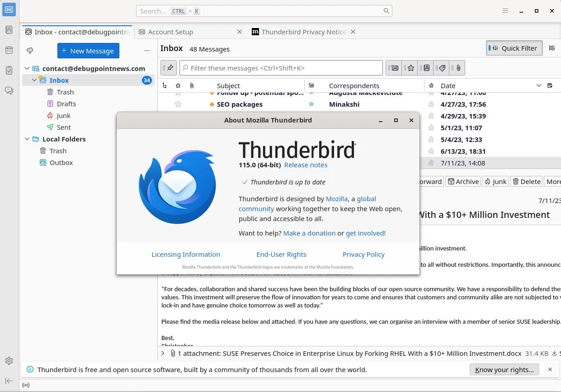The image size is (561, 392).
Task: Open the Chat space icon
Action: click(x=9, y=91)
